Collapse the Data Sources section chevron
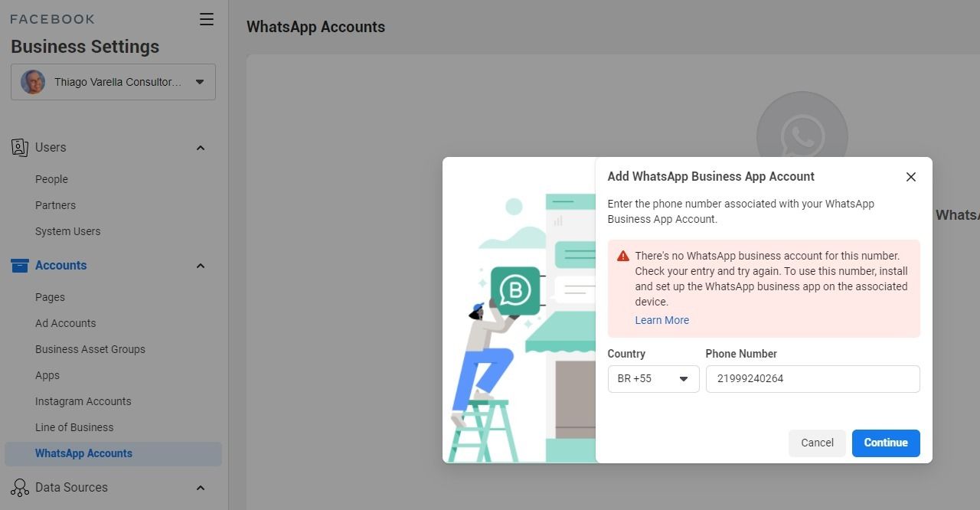Image resolution: width=980 pixels, height=510 pixels. (x=201, y=488)
